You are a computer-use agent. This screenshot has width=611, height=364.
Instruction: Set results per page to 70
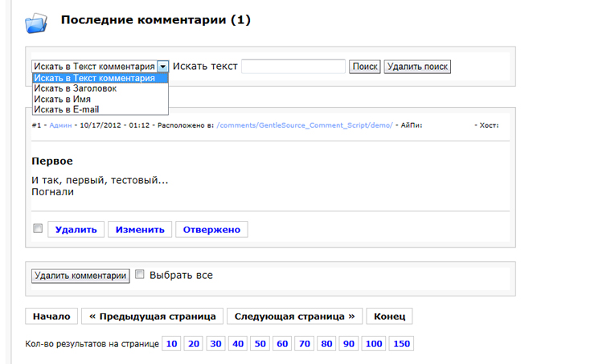(305, 344)
